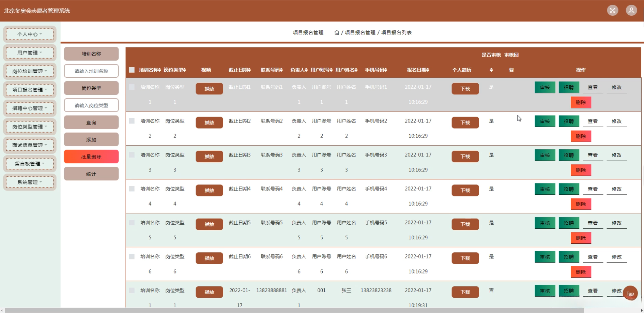Play video in the 截止日期5 row
The image size is (644, 313).
[209, 224]
